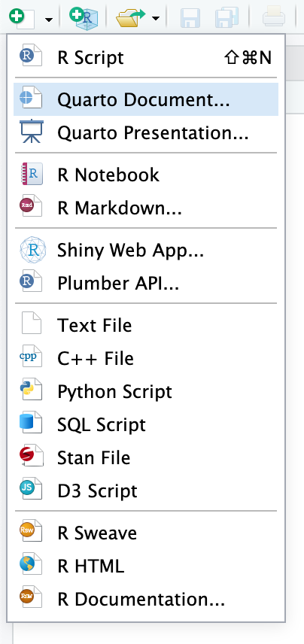Screen dimensions: 304x644
Task: Click the ⇧⌘N shortcut label
Action: tap(248, 58)
